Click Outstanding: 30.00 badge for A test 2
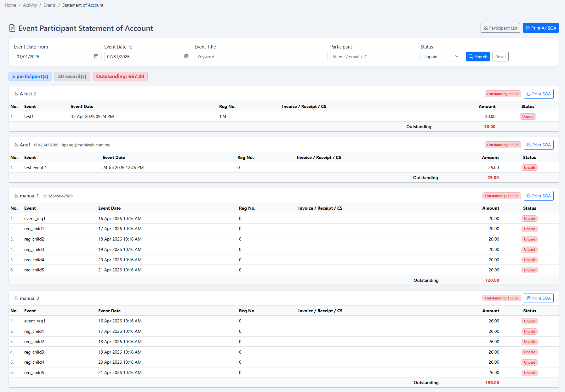The height and width of the screenshot is (392, 565). pos(503,94)
